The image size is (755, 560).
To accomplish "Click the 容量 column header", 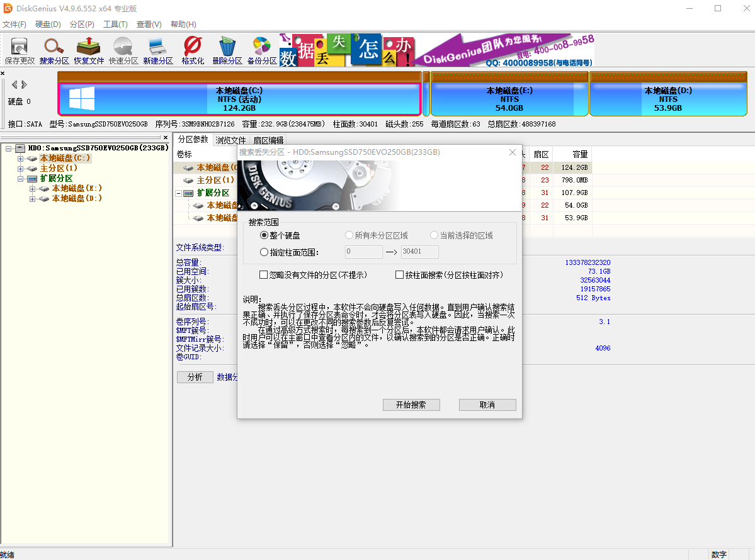I will click(572, 154).
